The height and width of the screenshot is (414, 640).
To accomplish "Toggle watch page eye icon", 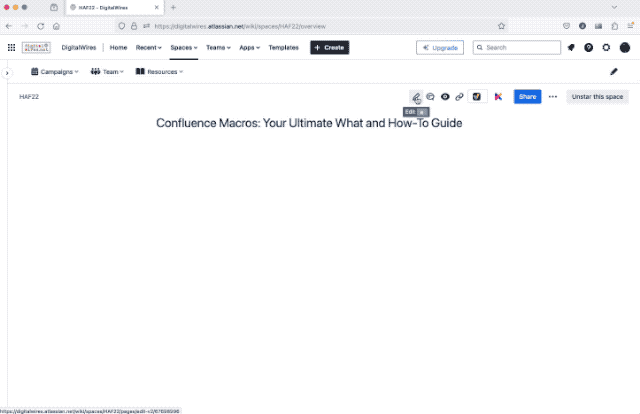I will [x=445, y=97].
